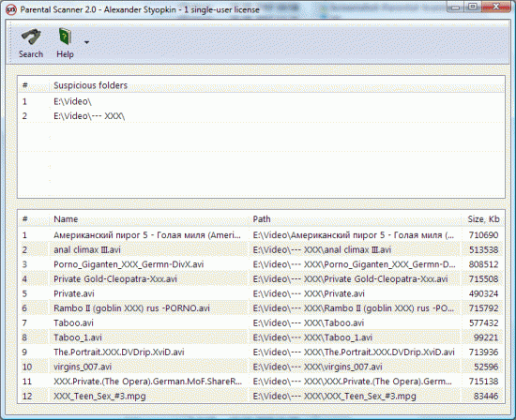Select the E:\Video\--- XXX\ folder row
Image resolution: width=516 pixels, height=420 pixels.
pos(261,115)
